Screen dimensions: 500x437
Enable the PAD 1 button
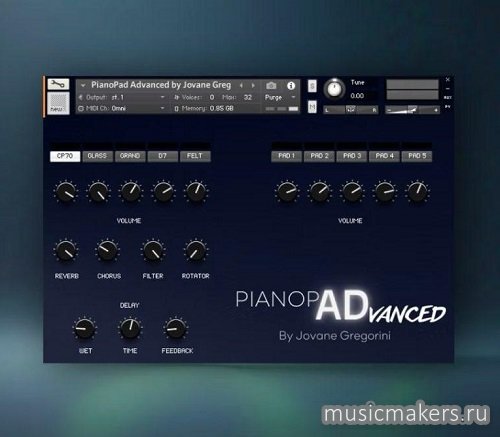pyautogui.click(x=287, y=156)
